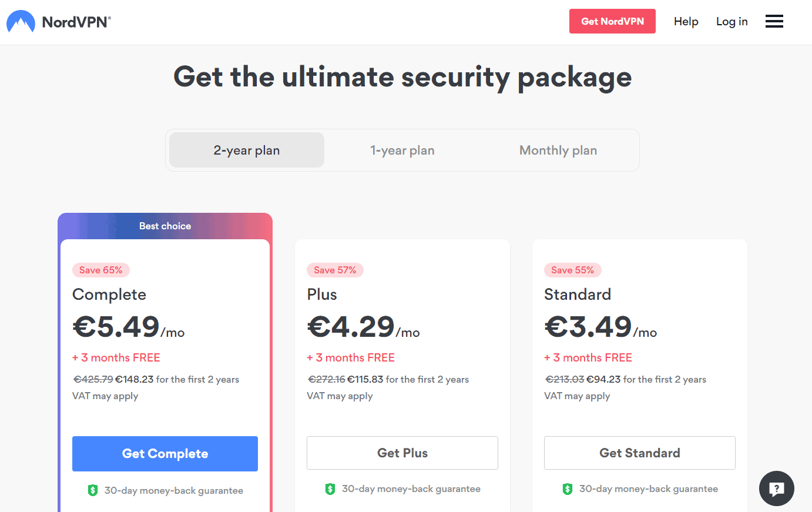Click green shield icon under Get Complete
Screen dimensions: 812x512
tap(93, 490)
